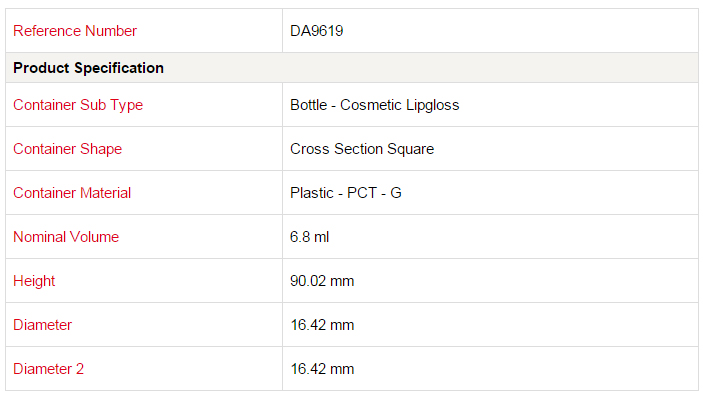The image size is (703, 400).
Task: Open the Container Sub Type link
Action: click(78, 105)
